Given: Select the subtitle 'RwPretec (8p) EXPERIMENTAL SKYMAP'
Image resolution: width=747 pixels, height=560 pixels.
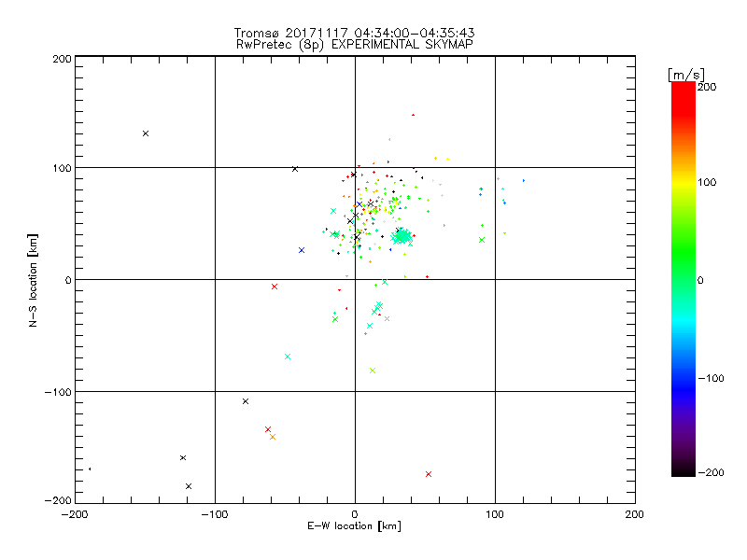Looking at the screenshot, I should pos(355,45).
